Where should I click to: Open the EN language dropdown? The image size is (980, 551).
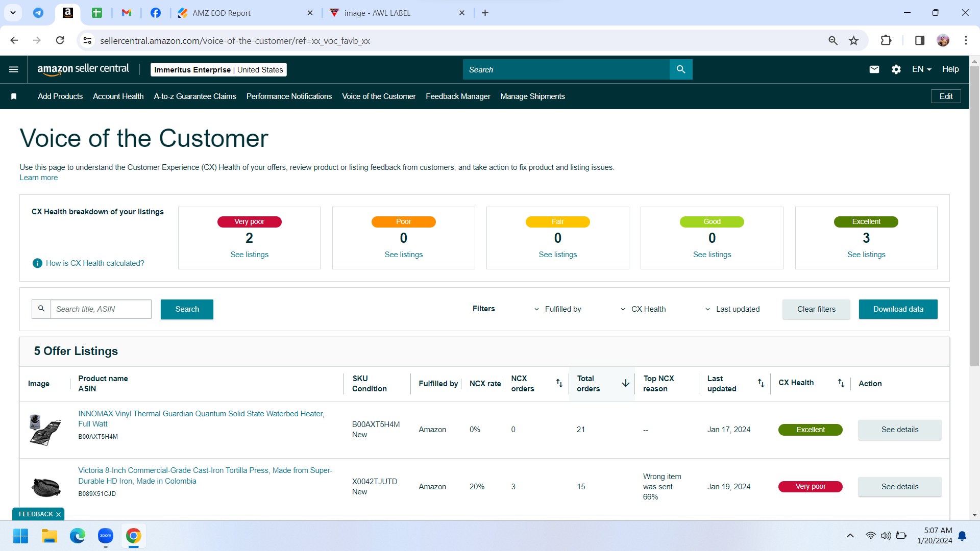(x=922, y=69)
